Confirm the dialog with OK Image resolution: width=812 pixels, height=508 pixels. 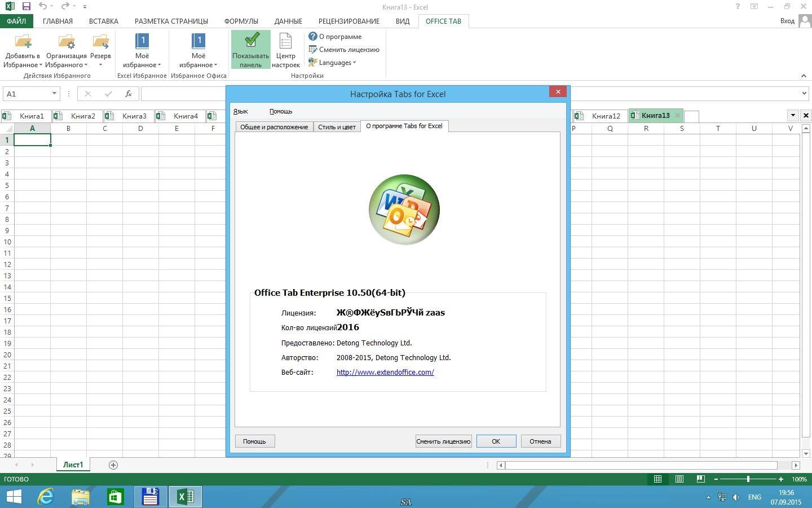tap(496, 441)
